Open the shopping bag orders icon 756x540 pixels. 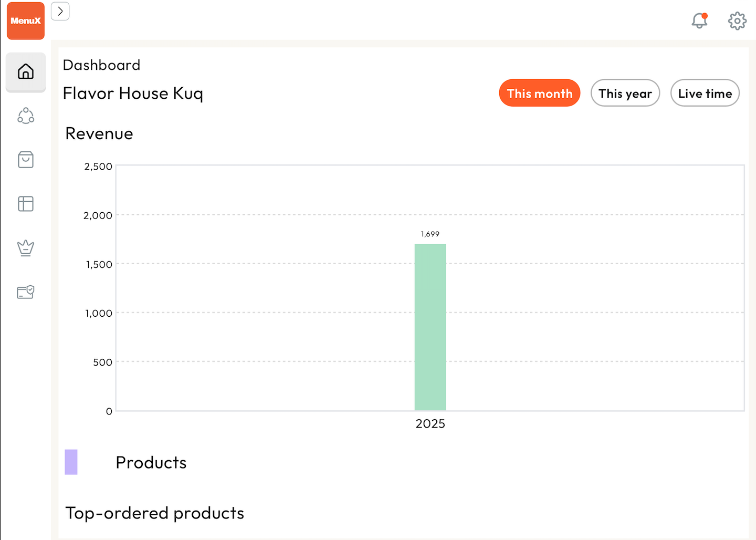click(26, 160)
